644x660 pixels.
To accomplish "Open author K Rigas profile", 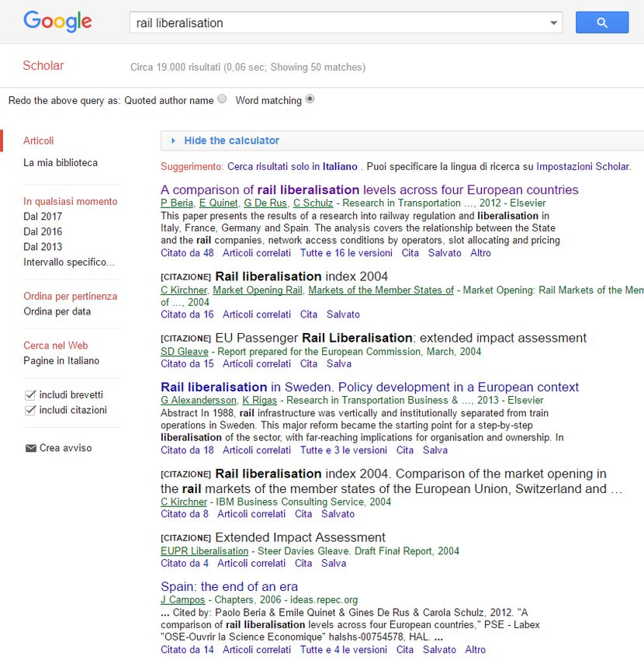I will click(x=259, y=401).
